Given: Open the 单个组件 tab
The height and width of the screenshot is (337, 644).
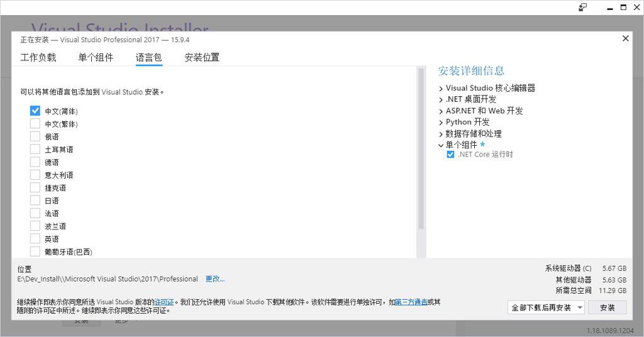Looking at the screenshot, I should pos(96,57).
